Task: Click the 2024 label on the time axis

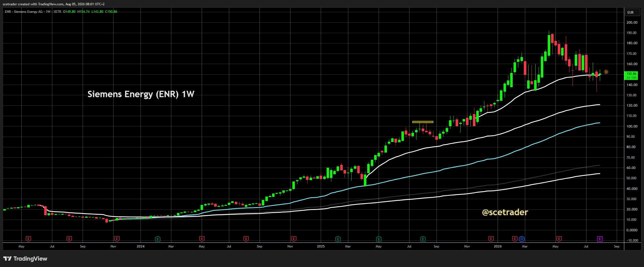Action: [140, 246]
